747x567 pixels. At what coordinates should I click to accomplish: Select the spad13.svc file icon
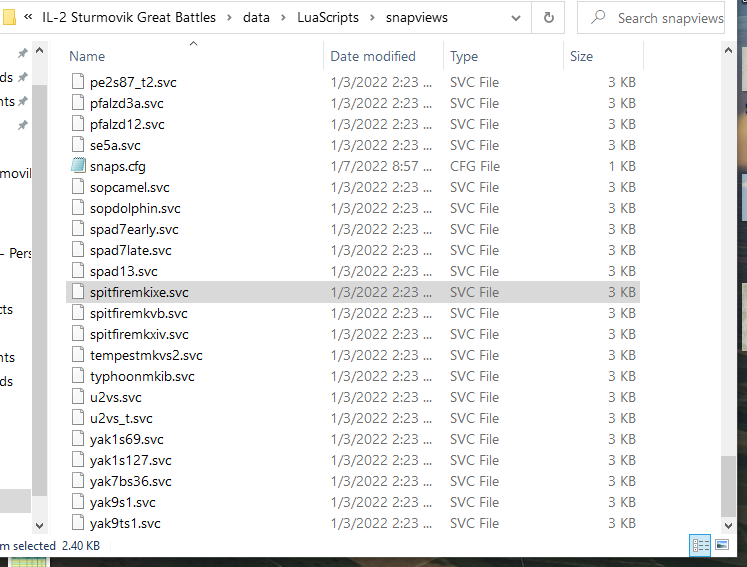click(x=78, y=271)
